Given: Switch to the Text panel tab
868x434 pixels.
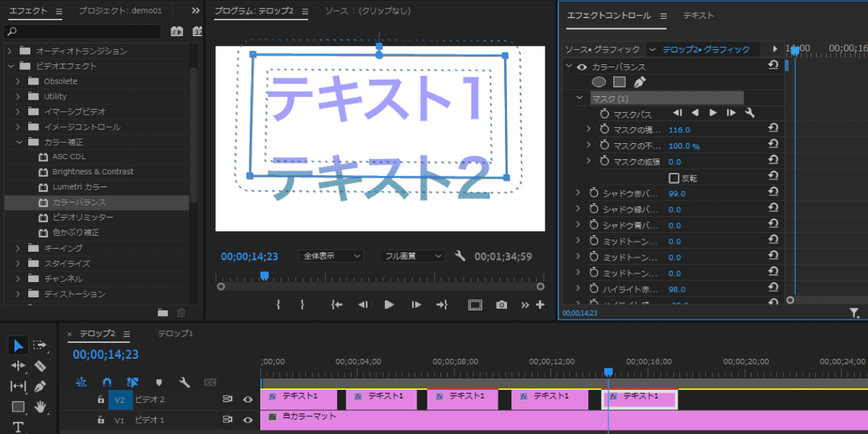Looking at the screenshot, I should pos(698,15).
